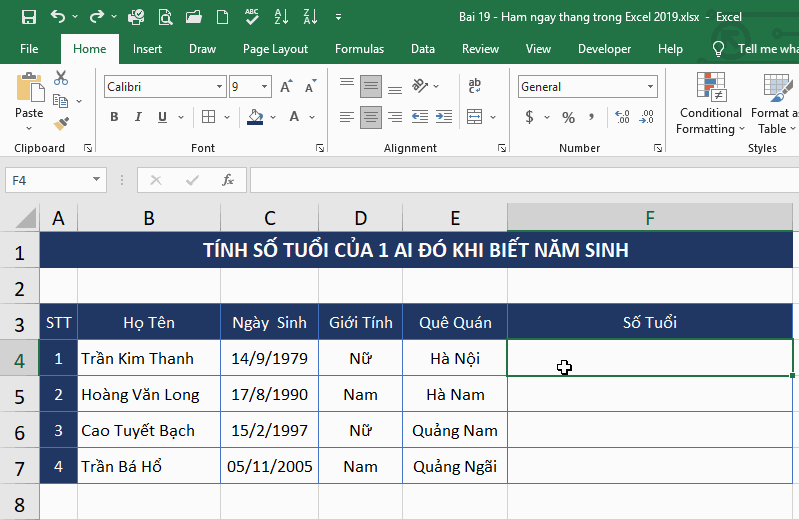Screen dimensions: 799x520
Task: Click the Increase Indent icon
Action: (444, 117)
